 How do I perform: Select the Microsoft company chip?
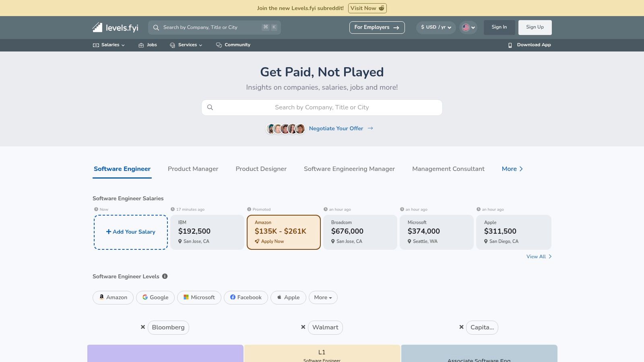tap(199, 298)
